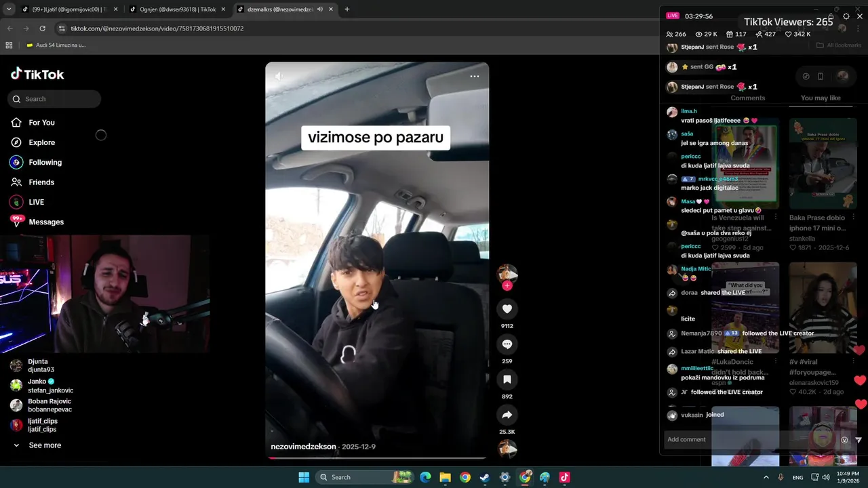This screenshot has width=868, height=488.
Task: Open LIVE overlay settings gear
Action: pyautogui.click(x=846, y=16)
